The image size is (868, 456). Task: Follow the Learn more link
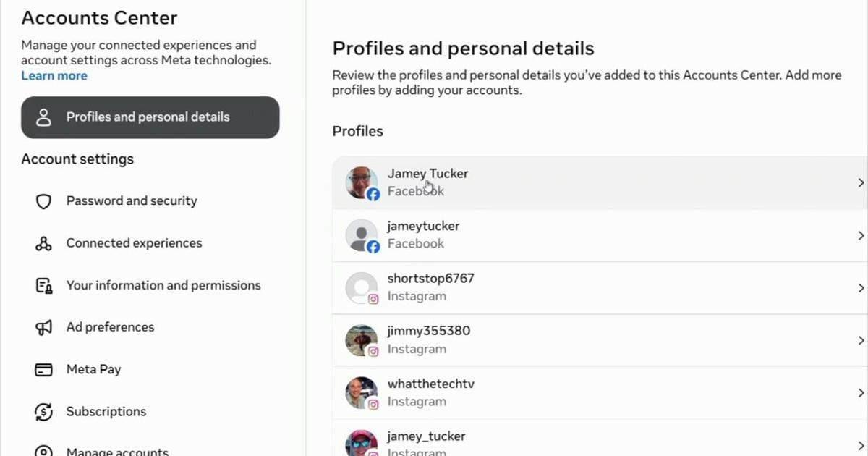54,76
